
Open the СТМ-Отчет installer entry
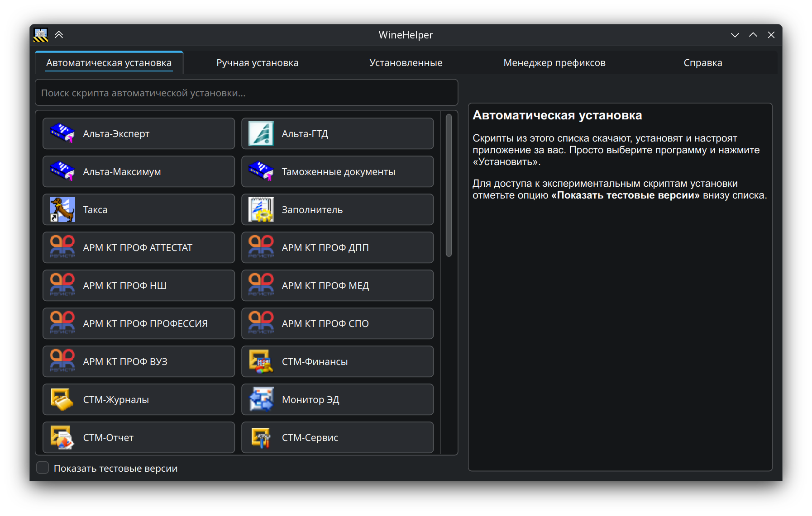coord(138,437)
